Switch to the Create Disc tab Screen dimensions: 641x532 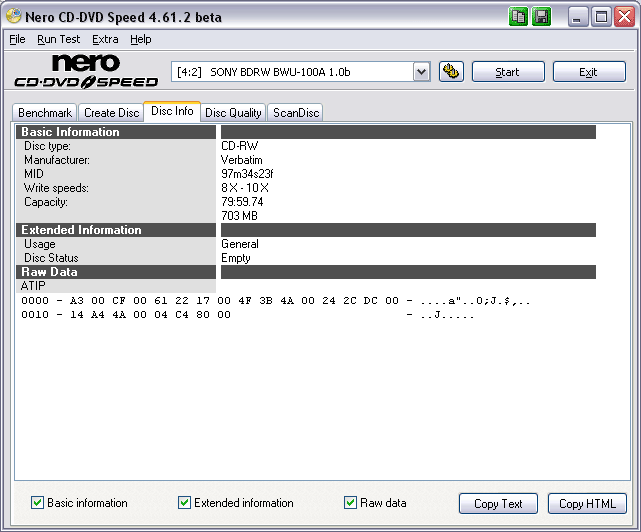pos(111,112)
